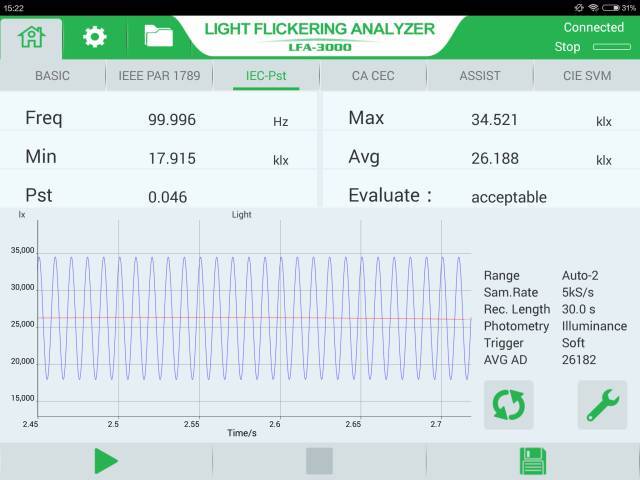Viewport: 640px width, 480px height.
Task: Tap the 2.6 time axis tick label
Action: point(275,424)
